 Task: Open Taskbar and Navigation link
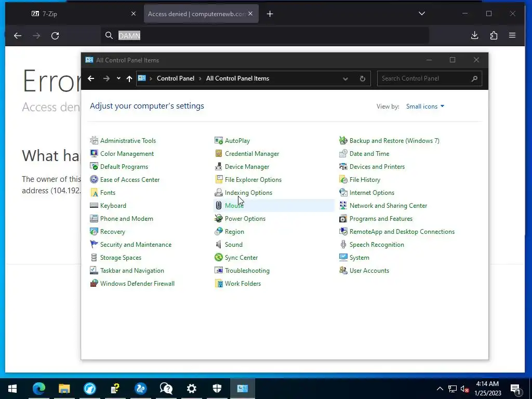[x=132, y=270]
